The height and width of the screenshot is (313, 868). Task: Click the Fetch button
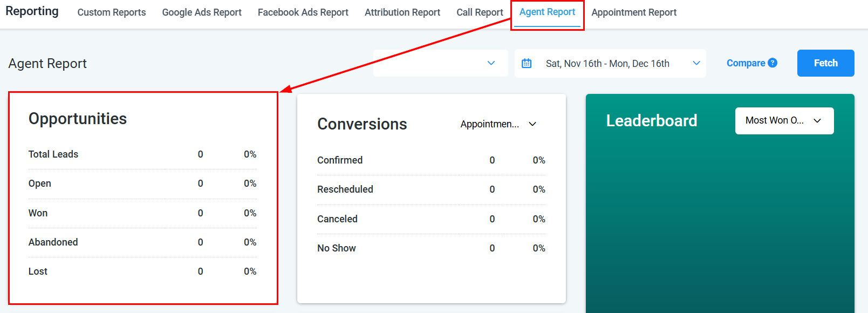click(825, 63)
